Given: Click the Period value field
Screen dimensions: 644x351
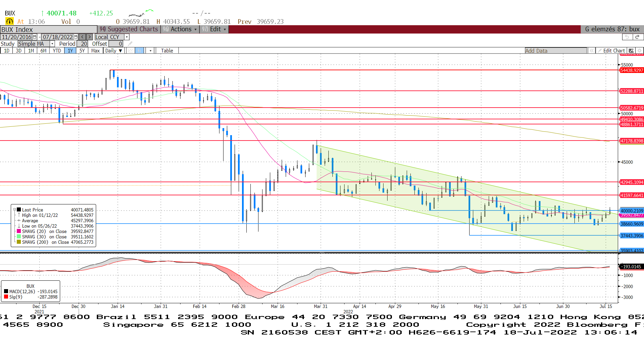Looking at the screenshot, I should point(82,44).
